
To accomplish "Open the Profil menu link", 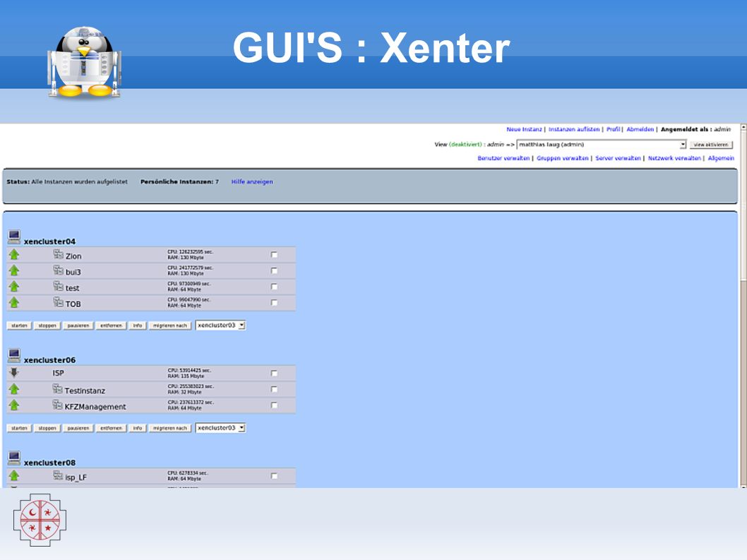I will pyautogui.click(x=613, y=129).
